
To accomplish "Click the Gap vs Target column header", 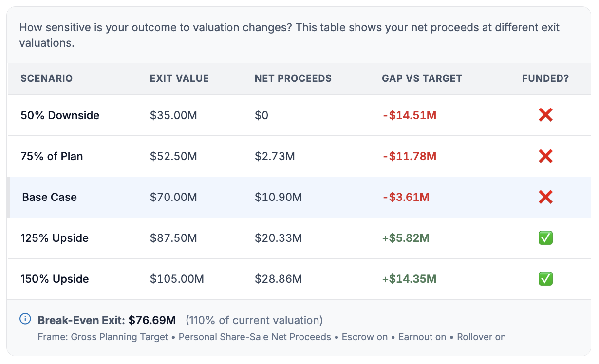I will pyautogui.click(x=422, y=78).
